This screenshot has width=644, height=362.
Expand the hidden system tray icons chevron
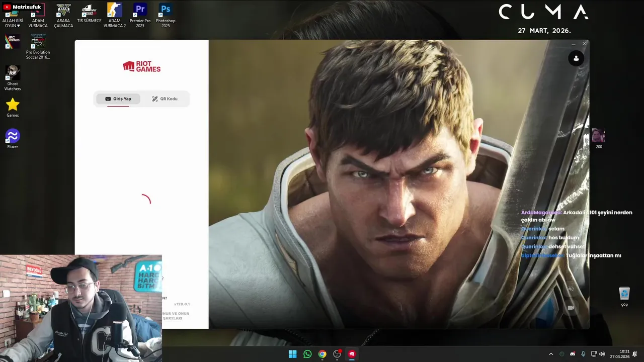pyautogui.click(x=551, y=354)
